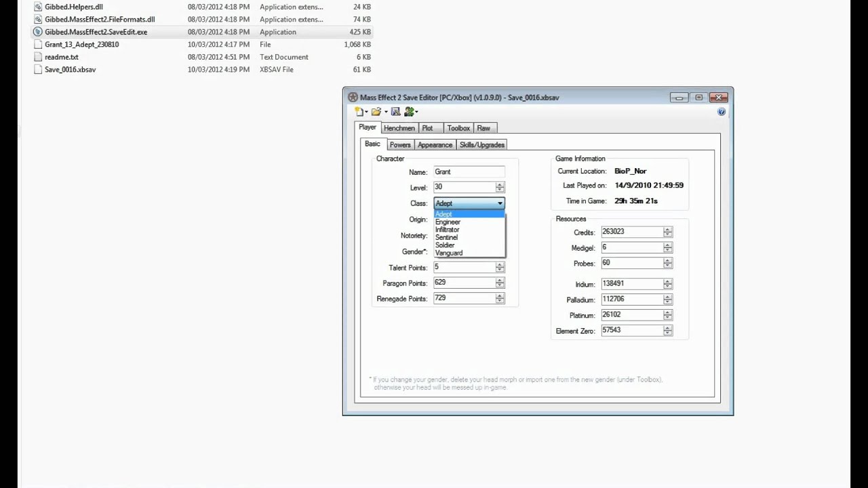Open the Skills/Upgrades sub-tab
This screenshot has height=488, width=868.
point(481,145)
